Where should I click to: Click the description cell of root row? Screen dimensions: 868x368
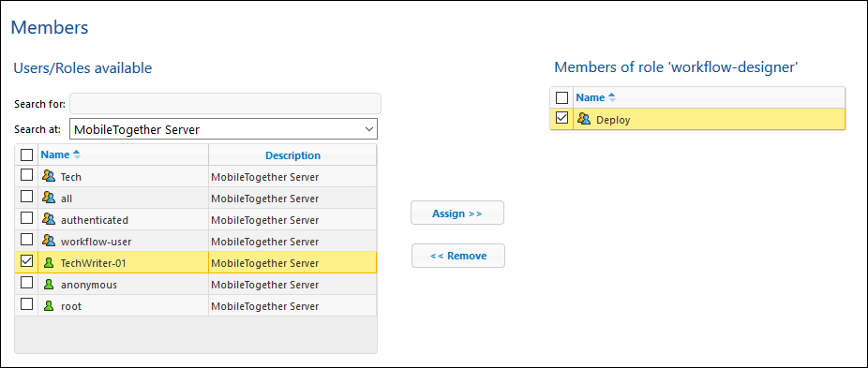click(x=292, y=305)
